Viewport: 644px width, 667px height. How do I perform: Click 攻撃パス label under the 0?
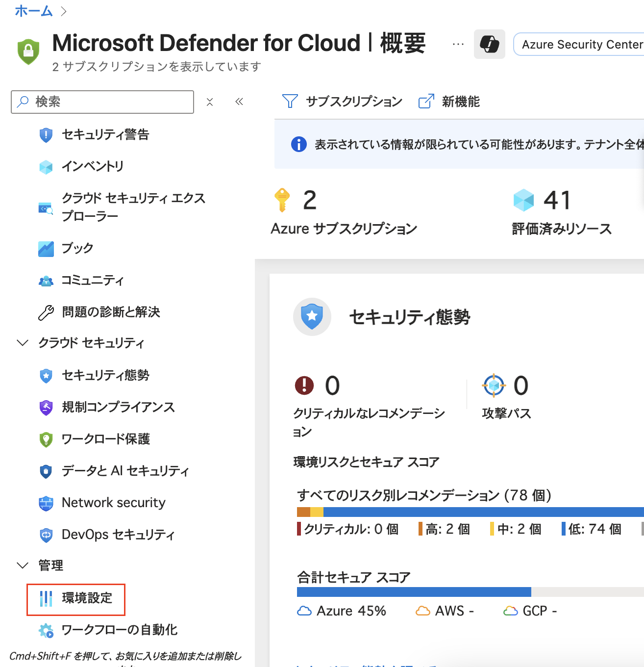[x=507, y=413]
